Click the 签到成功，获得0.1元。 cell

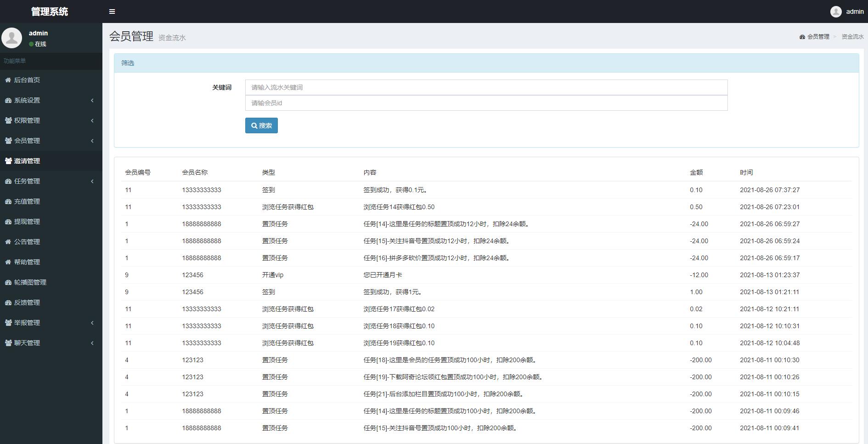coord(396,190)
